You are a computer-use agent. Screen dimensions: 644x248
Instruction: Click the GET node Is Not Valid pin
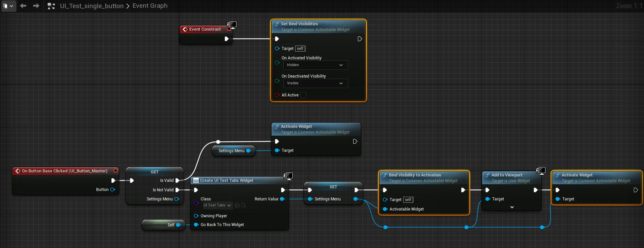tap(177, 190)
